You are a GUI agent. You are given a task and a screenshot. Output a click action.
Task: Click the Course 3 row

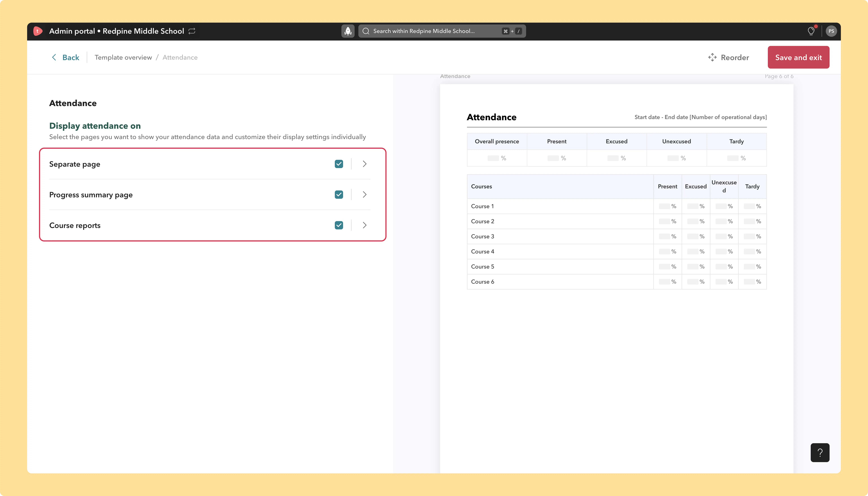tap(617, 236)
